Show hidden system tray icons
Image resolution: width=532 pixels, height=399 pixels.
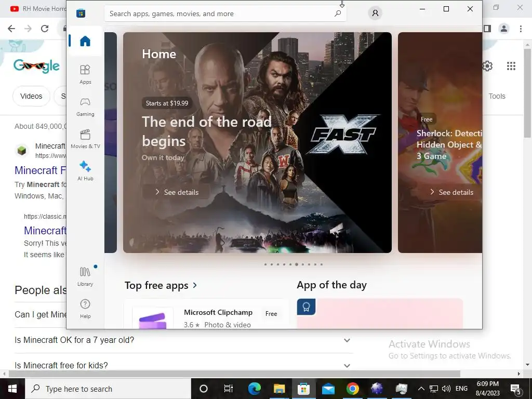click(421, 389)
